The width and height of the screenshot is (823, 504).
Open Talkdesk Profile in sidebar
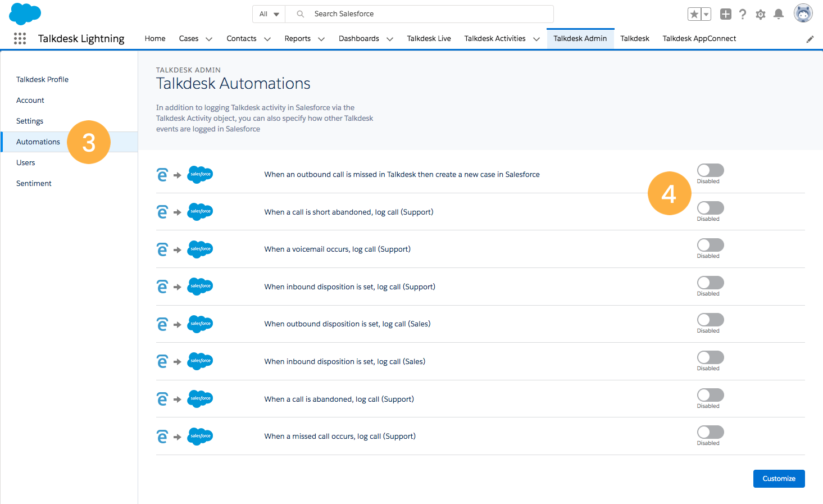point(42,79)
